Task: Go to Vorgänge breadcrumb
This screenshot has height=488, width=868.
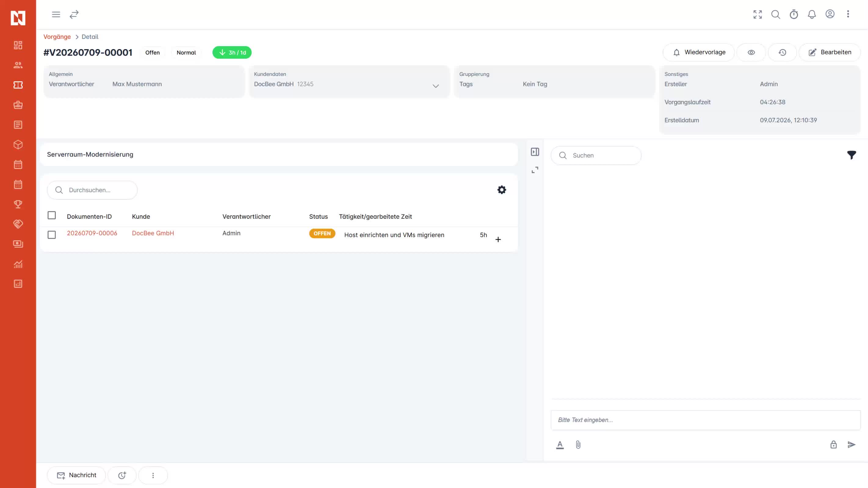Action: coord(57,37)
